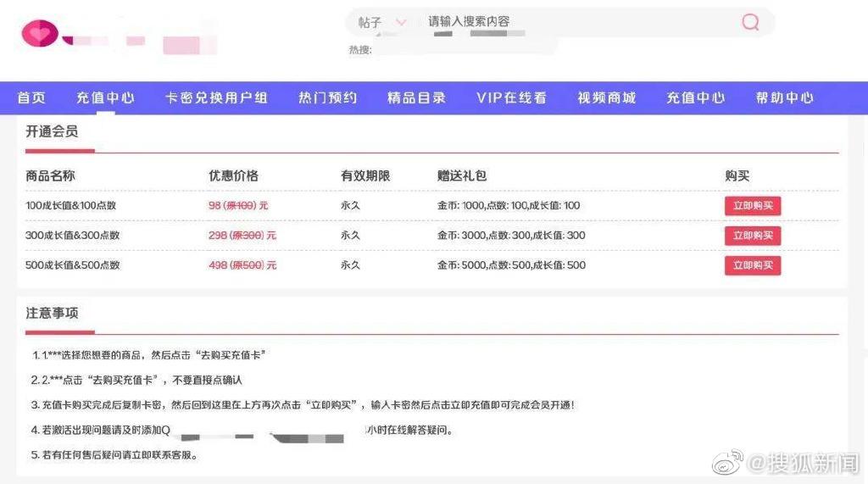Open the 帮助中心 nav item
Viewport: 868px width, 484px height.
tap(784, 97)
